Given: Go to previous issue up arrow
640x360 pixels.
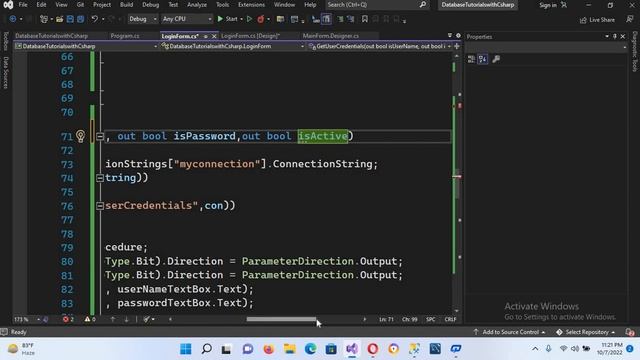Looking at the screenshot, I should pos(113,319).
